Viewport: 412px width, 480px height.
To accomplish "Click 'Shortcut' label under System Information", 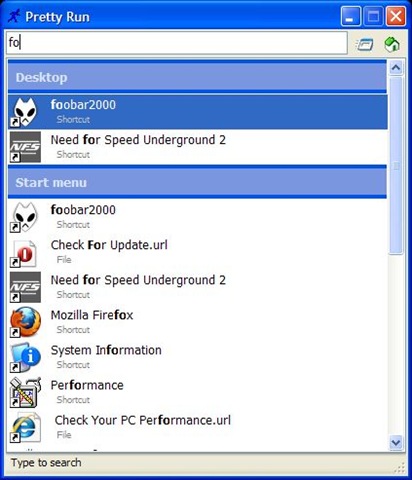I will pos(73,365).
